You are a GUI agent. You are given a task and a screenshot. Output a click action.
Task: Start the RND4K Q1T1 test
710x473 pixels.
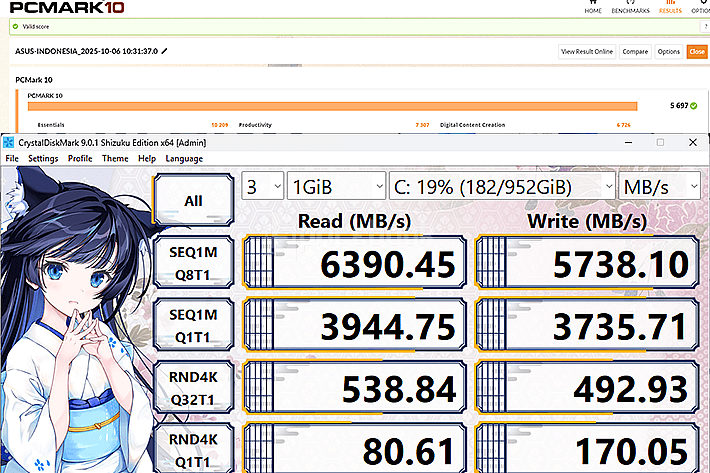click(x=193, y=449)
